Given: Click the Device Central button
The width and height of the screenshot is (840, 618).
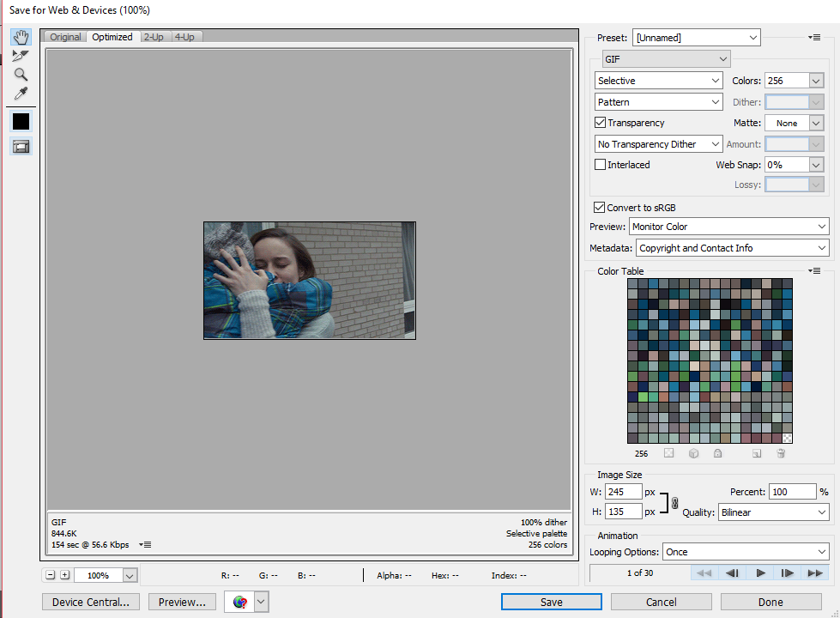Looking at the screenshot, I should (91, 602).
